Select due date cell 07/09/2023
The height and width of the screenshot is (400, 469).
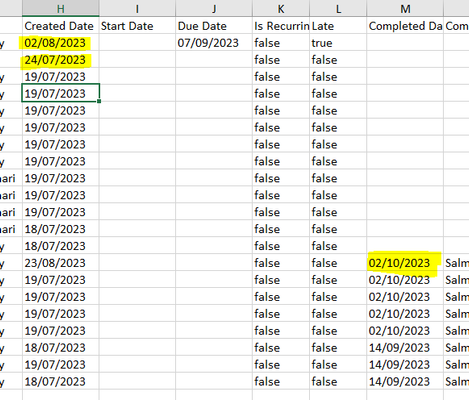coord(214,43)
